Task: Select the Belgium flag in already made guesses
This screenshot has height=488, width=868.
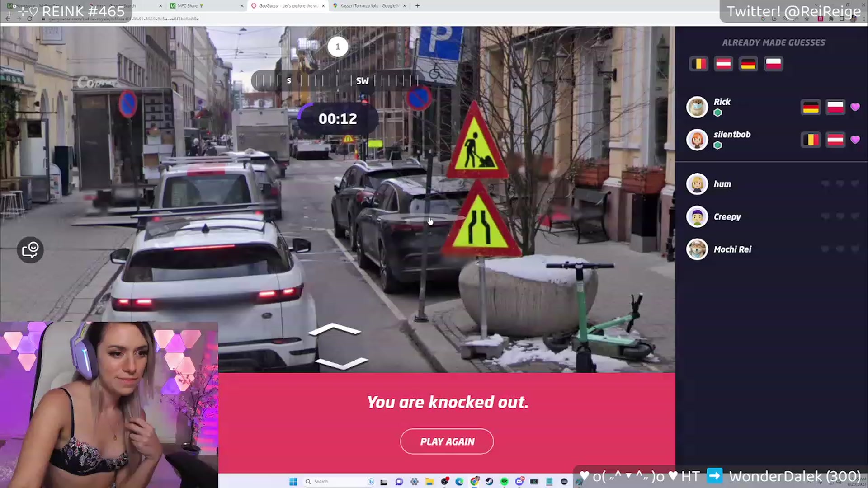Action: (x=699, y=64)
